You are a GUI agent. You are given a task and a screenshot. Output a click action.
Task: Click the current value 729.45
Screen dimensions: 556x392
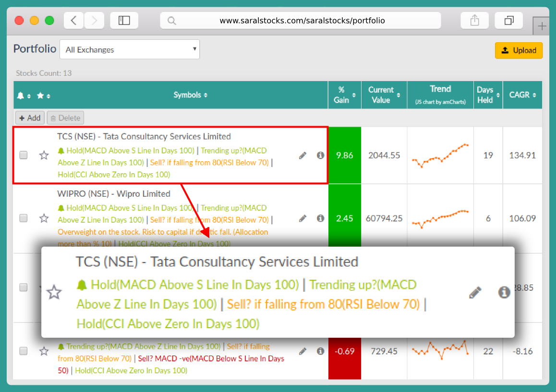click(385, 351)
